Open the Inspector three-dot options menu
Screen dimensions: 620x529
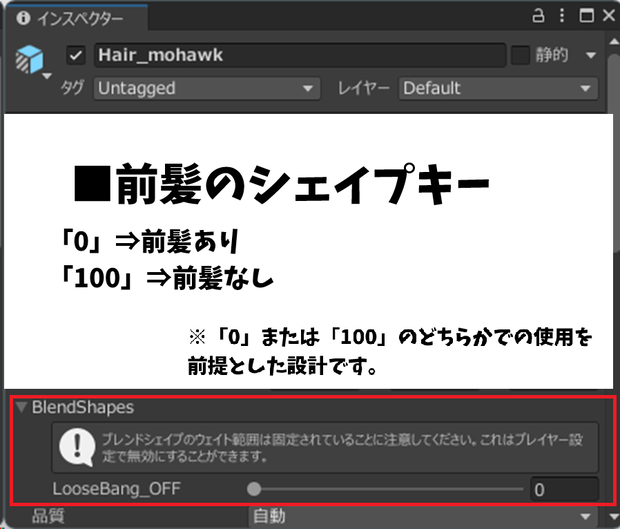tap(562, 16)
